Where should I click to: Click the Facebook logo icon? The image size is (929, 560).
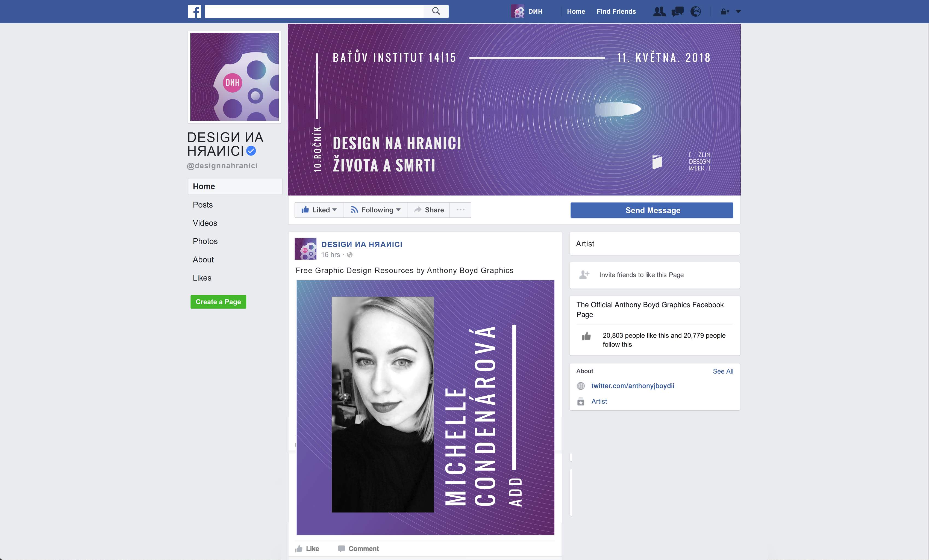195,11
